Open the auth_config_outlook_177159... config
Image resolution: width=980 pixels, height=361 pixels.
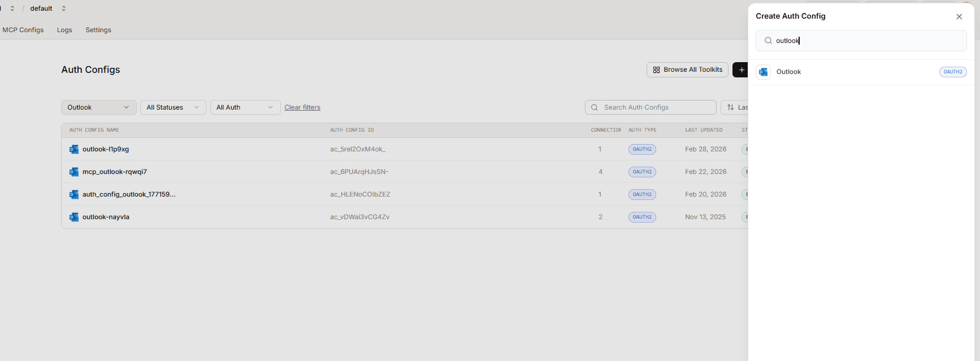129,194
